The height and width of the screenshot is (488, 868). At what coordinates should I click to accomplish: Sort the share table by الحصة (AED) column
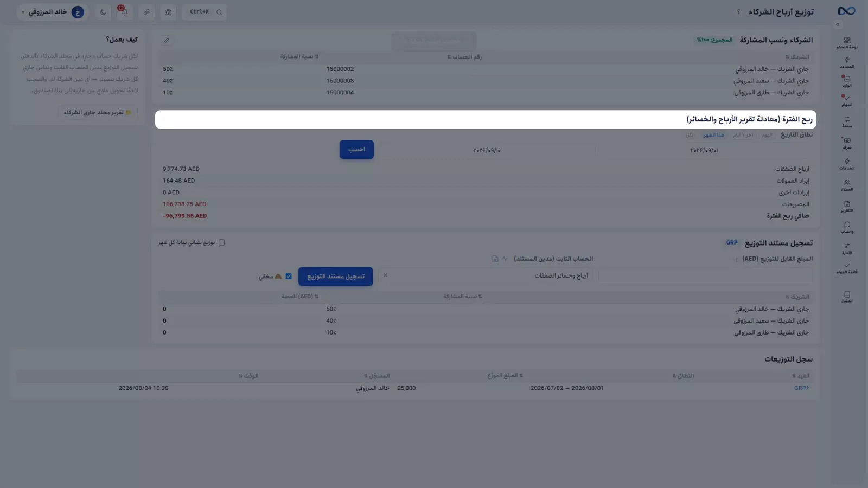coord(299,297)
